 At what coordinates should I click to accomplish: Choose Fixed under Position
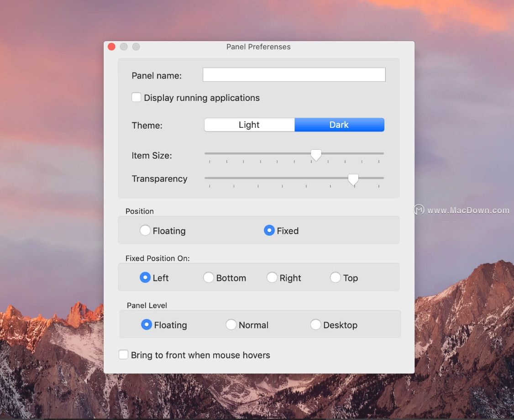(269, 231)
